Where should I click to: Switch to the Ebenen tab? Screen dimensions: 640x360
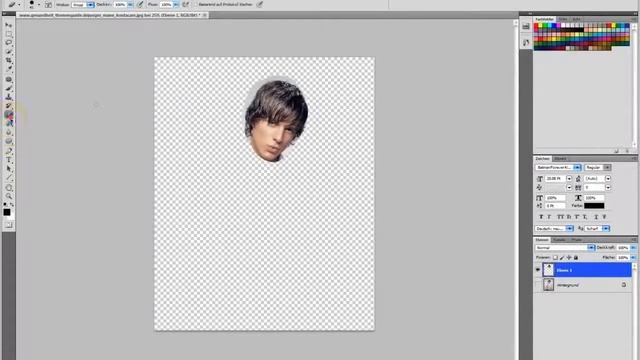[542, 240]
